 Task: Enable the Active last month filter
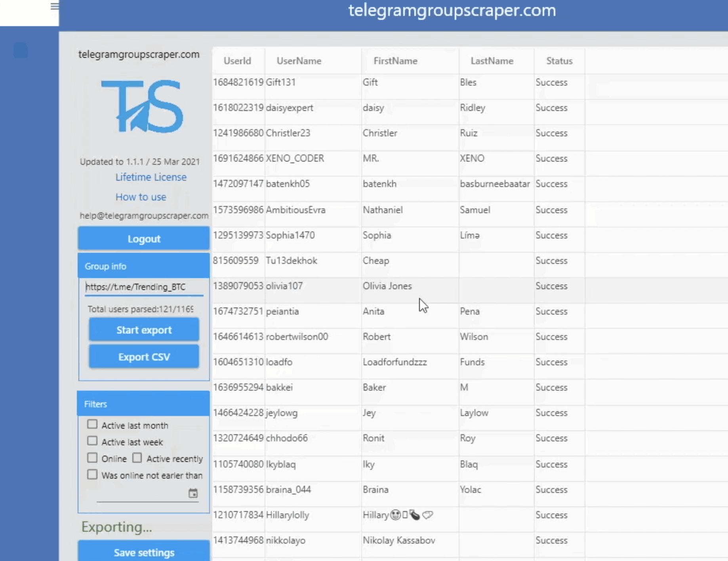coord(92,424)
